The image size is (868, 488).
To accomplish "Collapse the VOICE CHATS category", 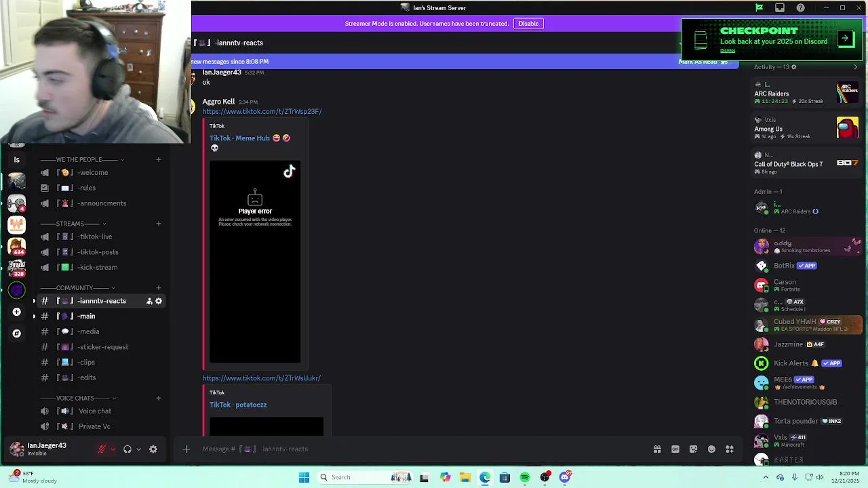I will tap(79, 399).
